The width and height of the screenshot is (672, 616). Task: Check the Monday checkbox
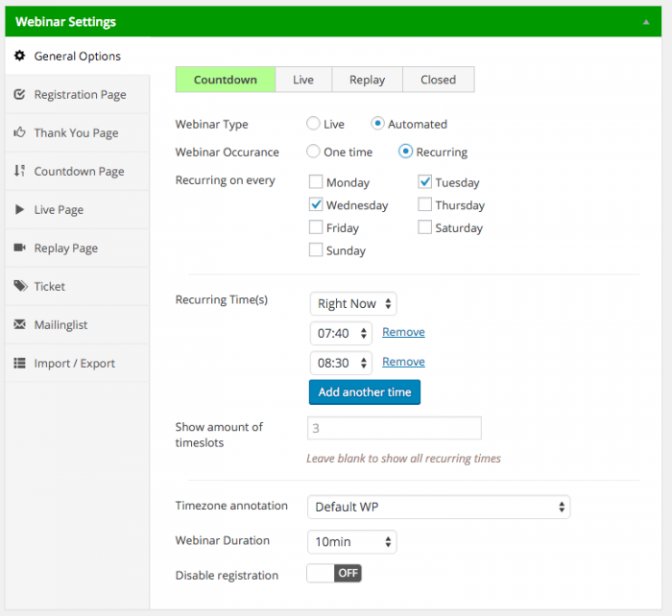[316, 181]
